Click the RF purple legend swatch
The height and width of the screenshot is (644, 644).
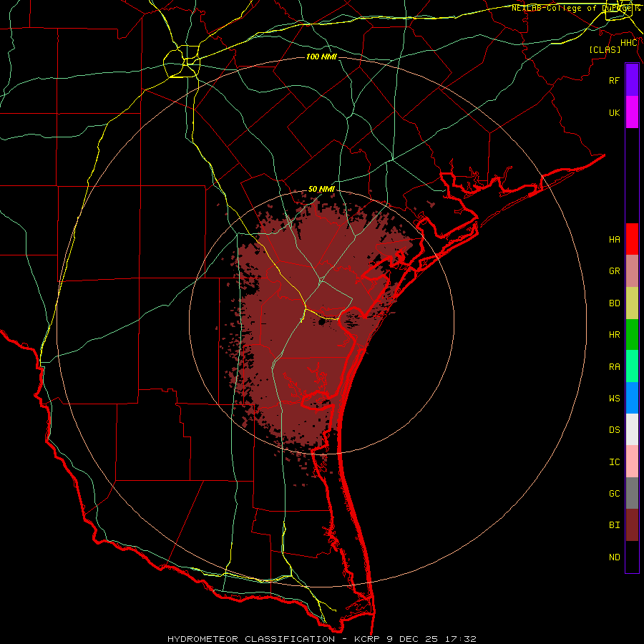(x=632, y=80)
